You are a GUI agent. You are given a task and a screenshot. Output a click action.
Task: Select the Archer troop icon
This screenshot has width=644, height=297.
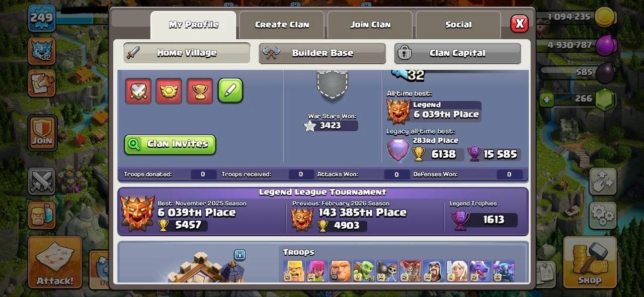[x=317, y=271]
